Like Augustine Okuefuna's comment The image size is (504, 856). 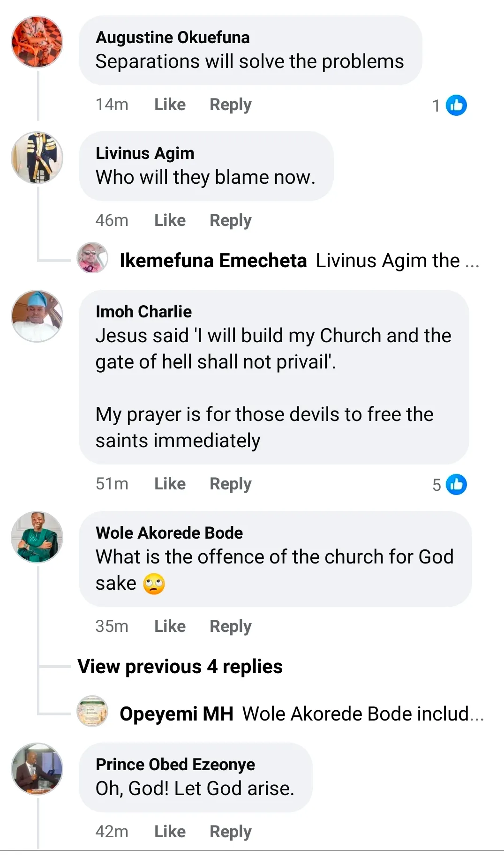[x=170, y=105]
